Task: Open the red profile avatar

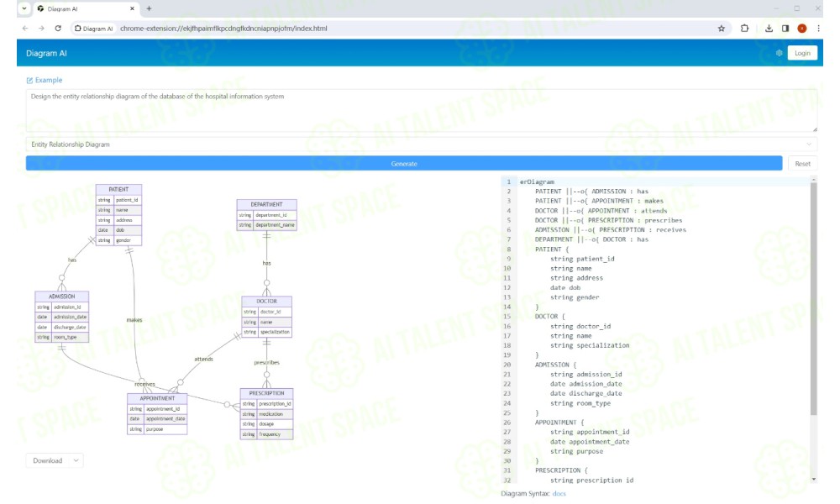Action: click(x=802, y=29)
